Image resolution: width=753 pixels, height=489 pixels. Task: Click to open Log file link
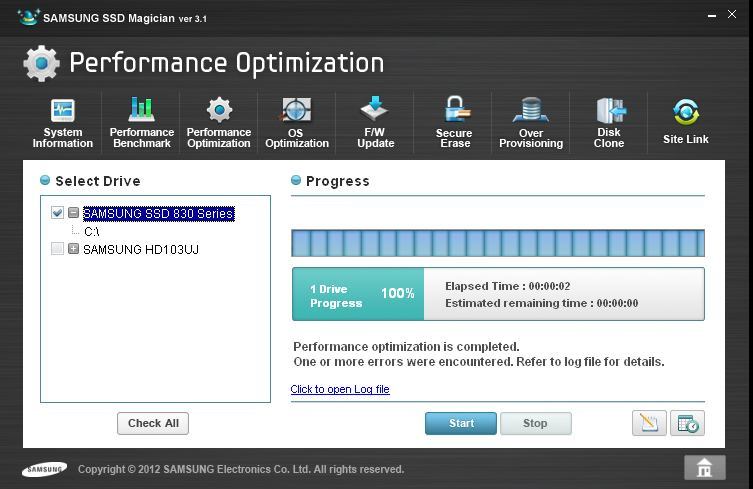[340, 389]
